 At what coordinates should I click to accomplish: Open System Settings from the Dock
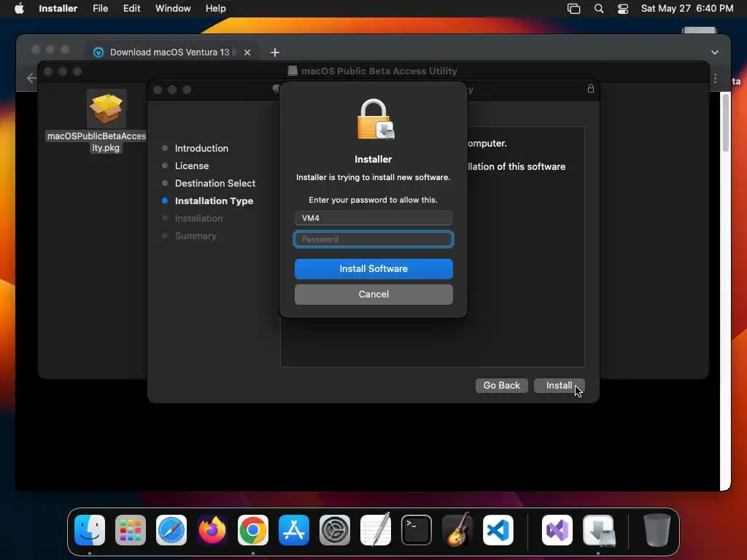pyautogui.click(x=334, y=530)
